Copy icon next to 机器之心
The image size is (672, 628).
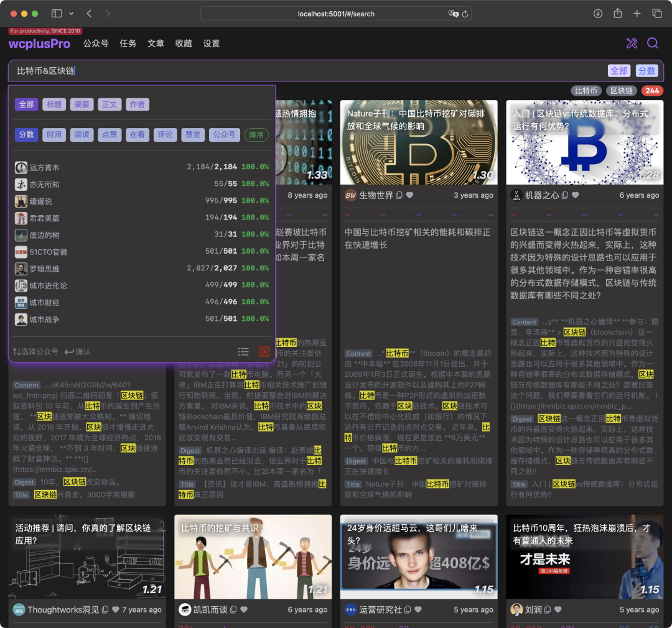(565, 195)
